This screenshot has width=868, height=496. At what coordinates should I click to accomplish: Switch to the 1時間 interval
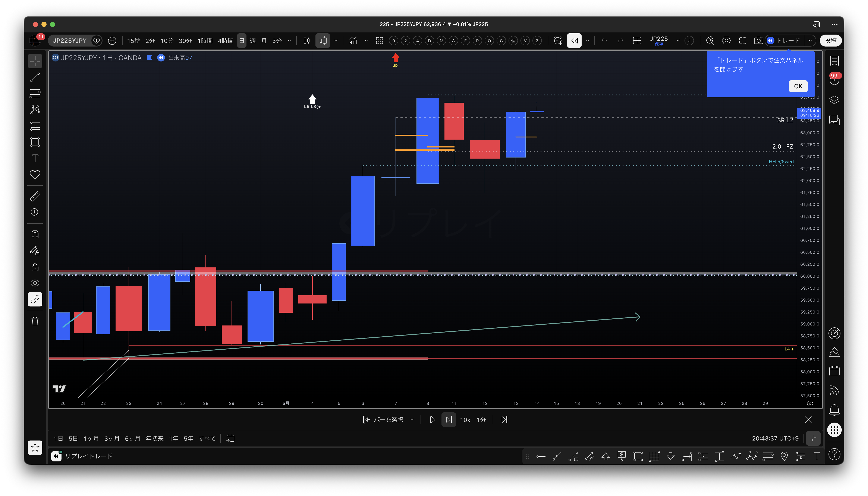[x=205, y=41]
